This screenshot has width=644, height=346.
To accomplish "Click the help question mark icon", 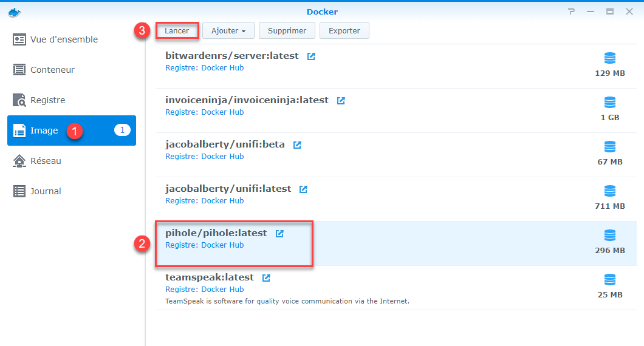I will point(571,12).
